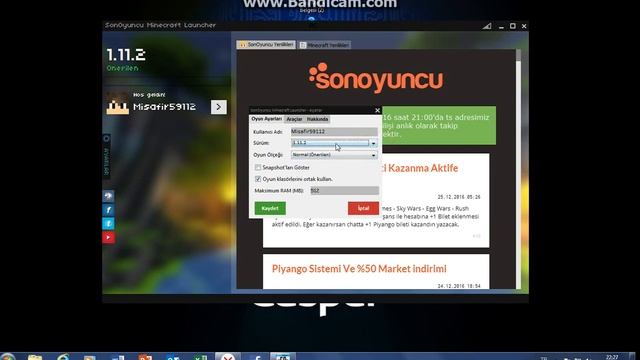Open the YouTube sidebar icon

108,238
